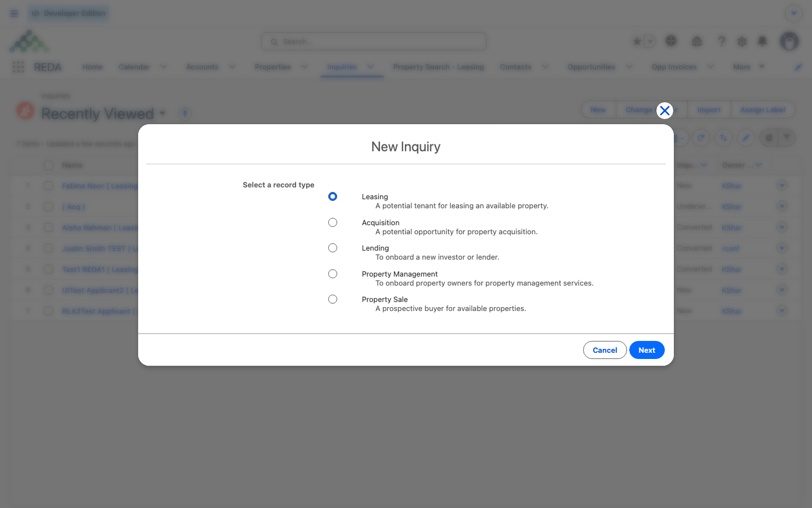Click the Import button
812x508 pixels.
click(x=709, y=110)
